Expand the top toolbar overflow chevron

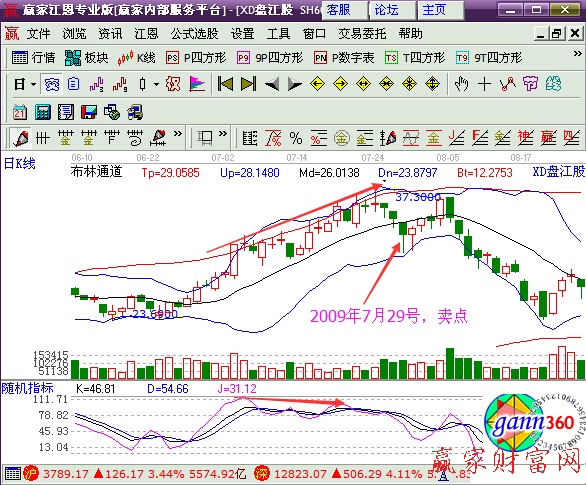coord(577,54)
